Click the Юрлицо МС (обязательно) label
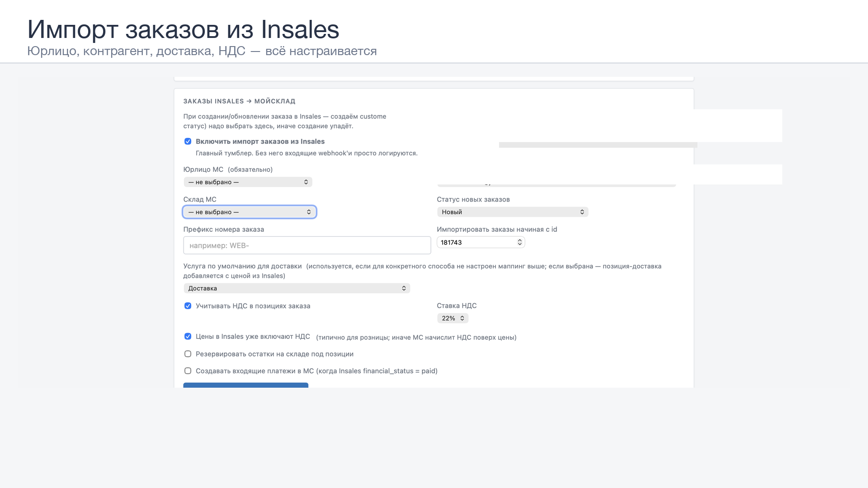 (228, 169)
